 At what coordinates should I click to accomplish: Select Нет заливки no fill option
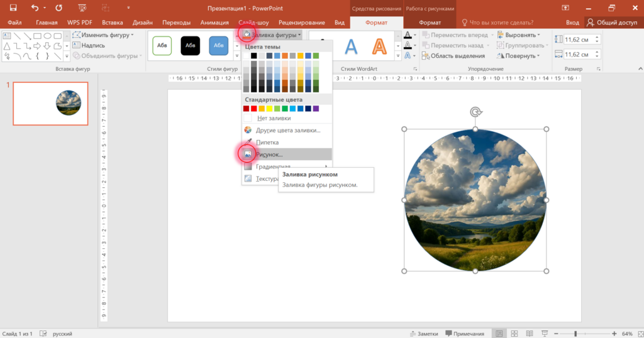[287, 118]
